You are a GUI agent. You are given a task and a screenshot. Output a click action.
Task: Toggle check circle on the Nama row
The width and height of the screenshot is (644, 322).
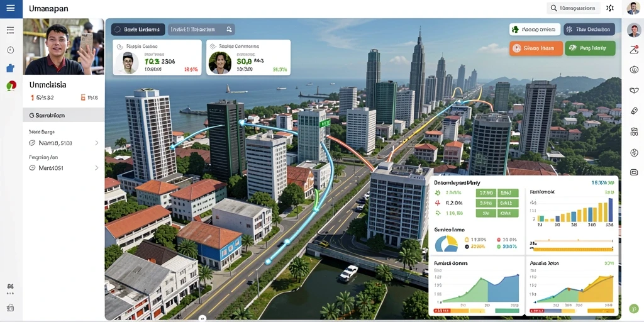click(x=32, y=143)
